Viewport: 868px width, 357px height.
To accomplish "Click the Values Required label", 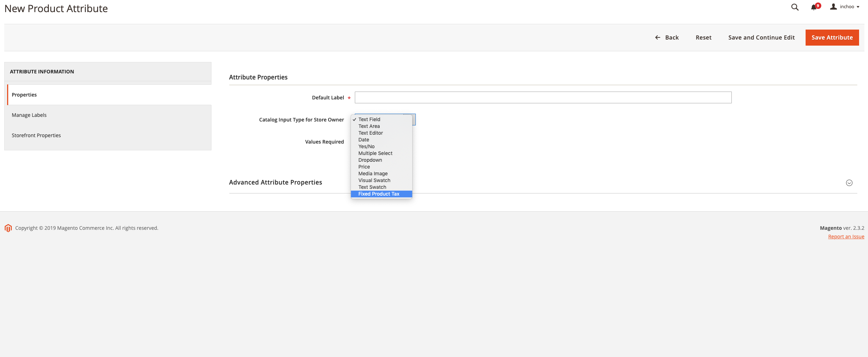I will coord(324,142).
